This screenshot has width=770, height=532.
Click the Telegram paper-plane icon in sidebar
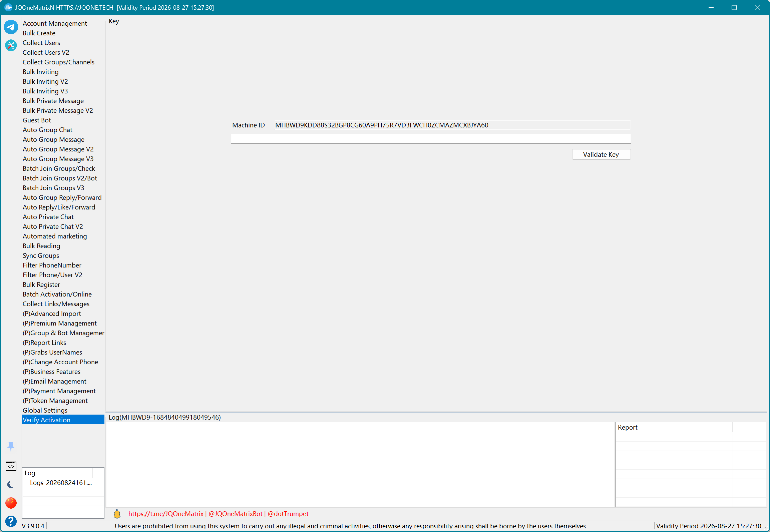click(11, 27)
